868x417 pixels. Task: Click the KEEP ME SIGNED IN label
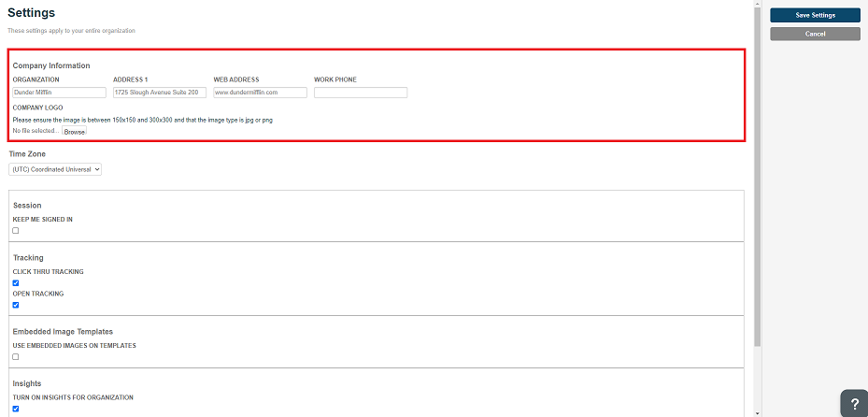pos(43,220)
